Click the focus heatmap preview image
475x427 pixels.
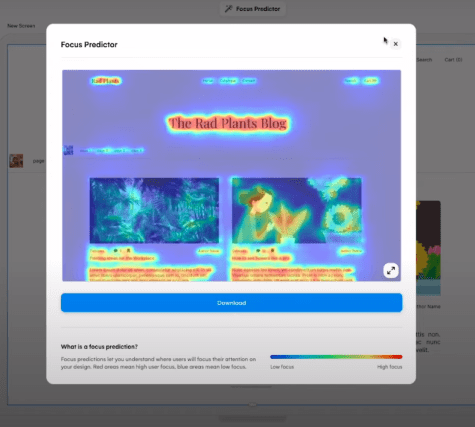(x=231, y=176)
